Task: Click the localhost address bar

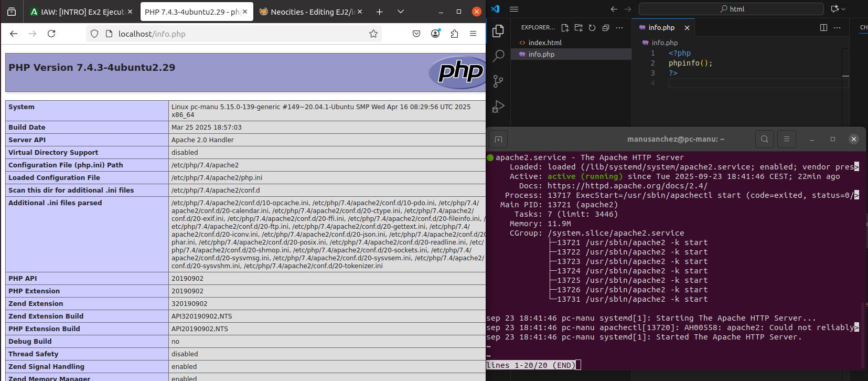Action: pos(236,34)
